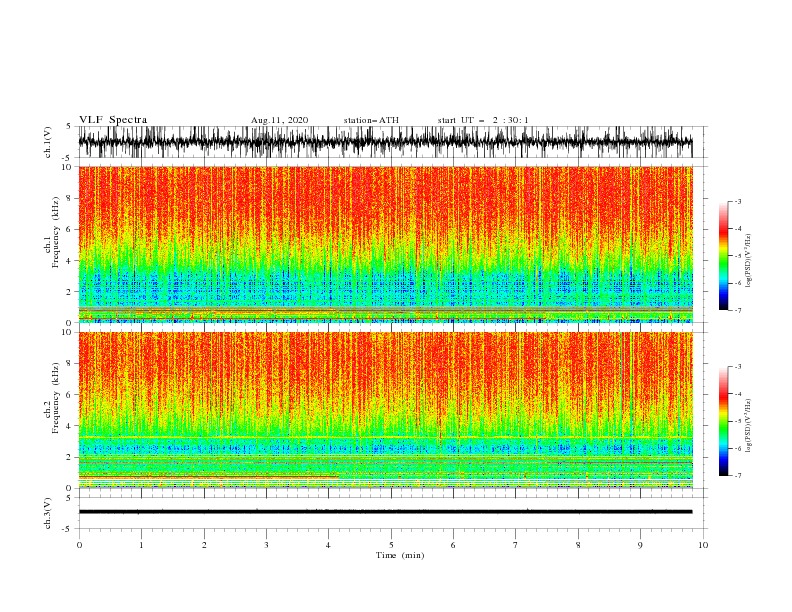Click the "-3" label on ch.1 color bar

(x=737, y=201)
